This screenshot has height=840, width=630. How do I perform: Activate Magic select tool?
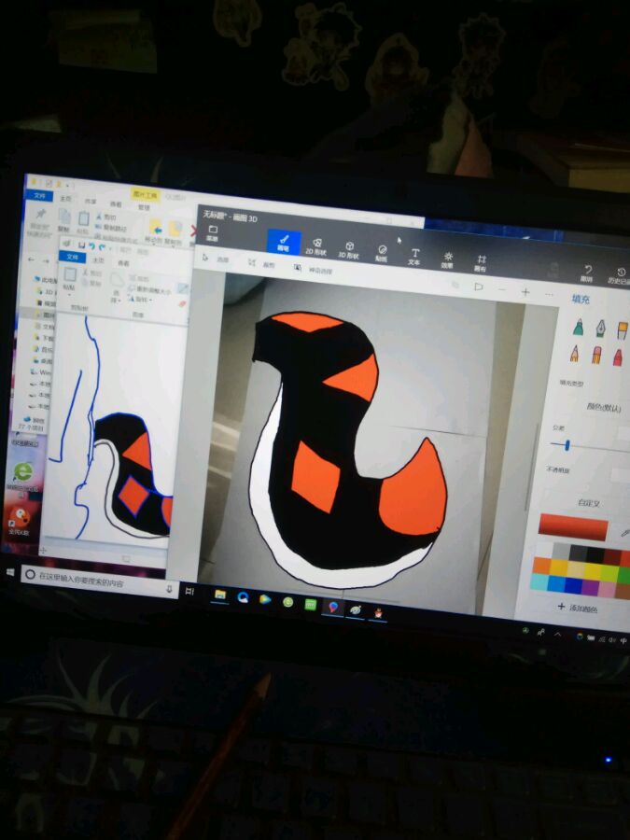tap(318, 270)
